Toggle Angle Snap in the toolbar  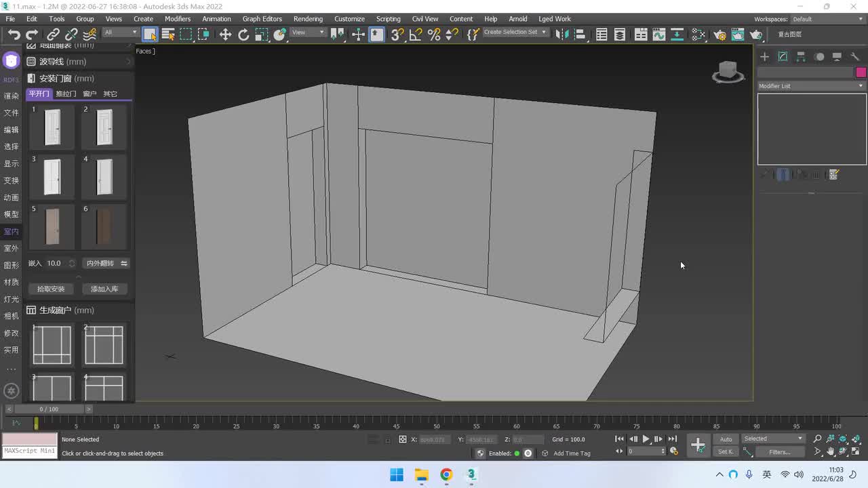point(416,35)
